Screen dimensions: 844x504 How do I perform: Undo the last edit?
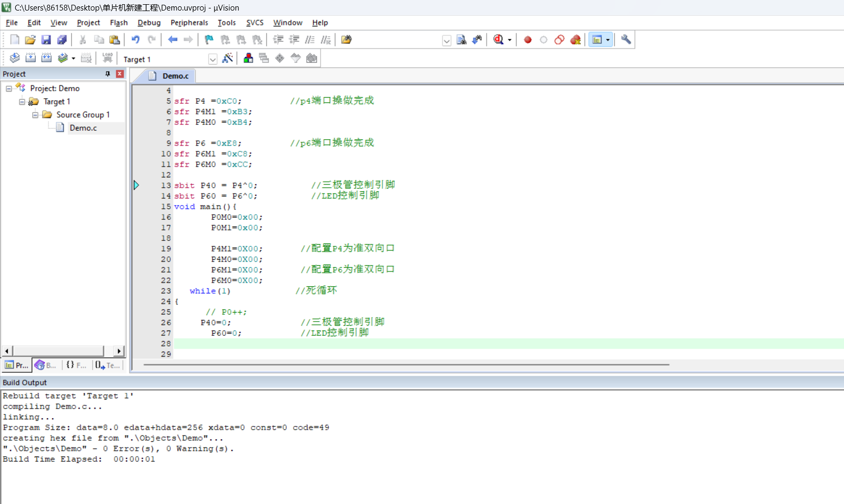click(135, 40)
